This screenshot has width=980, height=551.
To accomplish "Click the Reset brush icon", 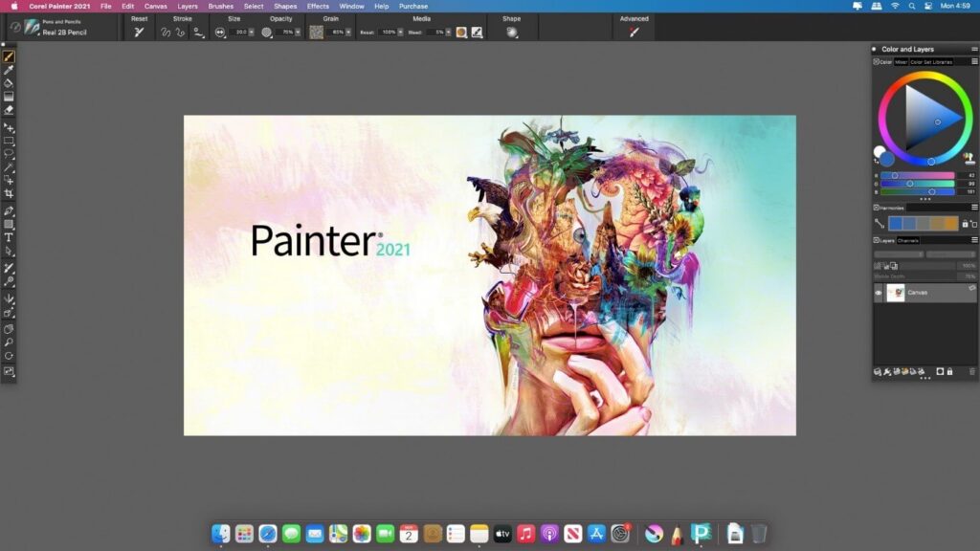I will pyautogui.click(x=139, y=33).
